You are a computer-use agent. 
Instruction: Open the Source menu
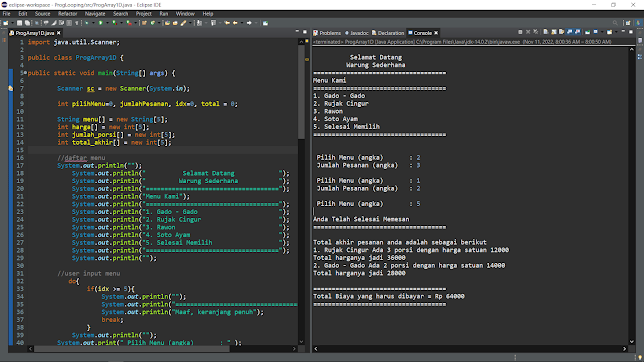tap(42, 14)
